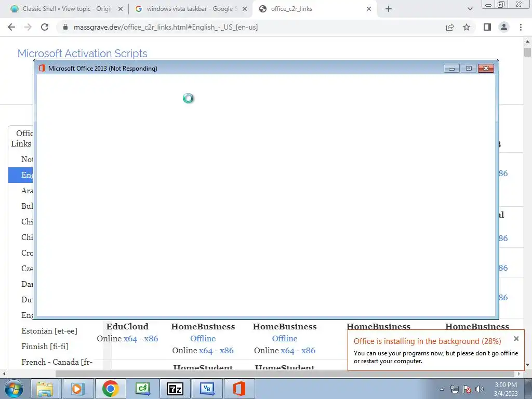532x399 pixels.
Task: Click the lock icon in address bar
Action: (x=65, y=27)
